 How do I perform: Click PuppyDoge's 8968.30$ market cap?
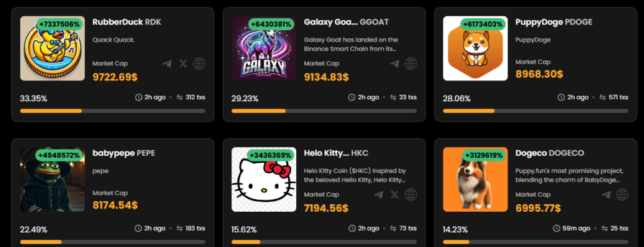[x=539, y=74]
